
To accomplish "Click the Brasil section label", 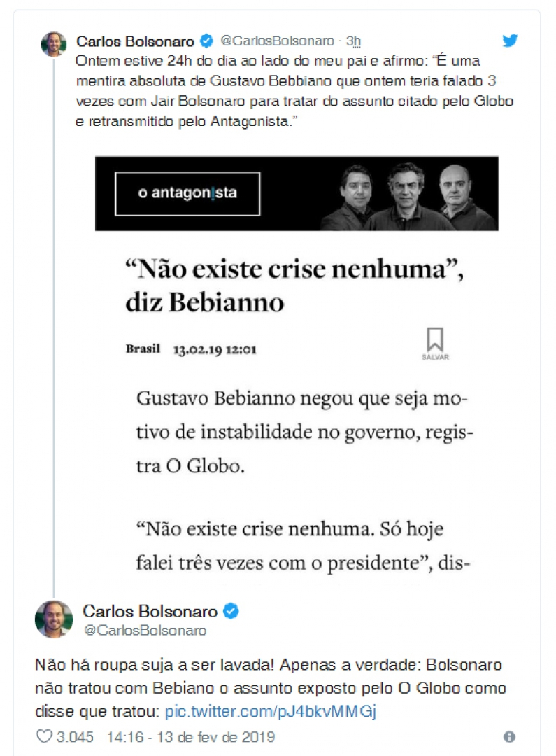I will pyautogui.click(x=143, y=349).
